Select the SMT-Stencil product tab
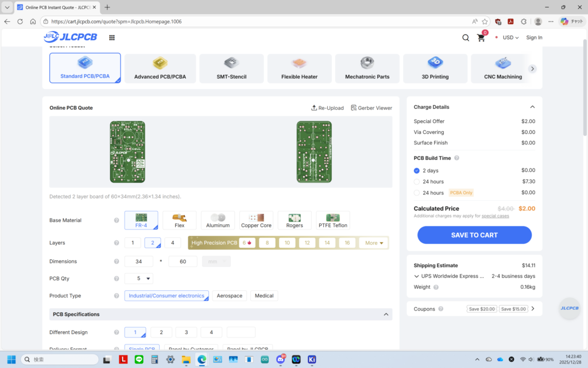This screenshot has height=368, width=588. click(x=231, y=68)
